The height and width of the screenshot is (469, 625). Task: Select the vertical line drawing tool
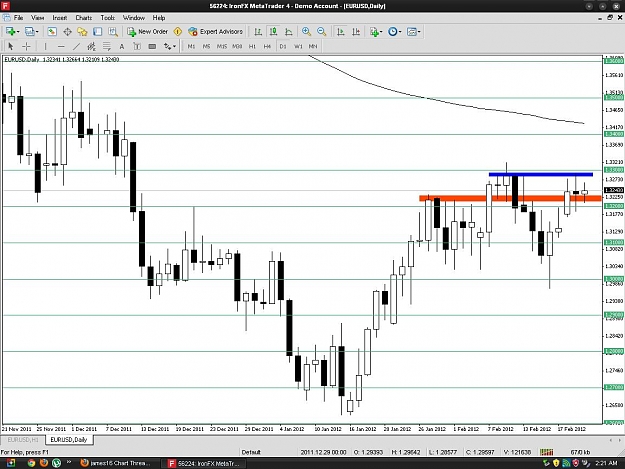pyautogui.click(x=45, y=46)
